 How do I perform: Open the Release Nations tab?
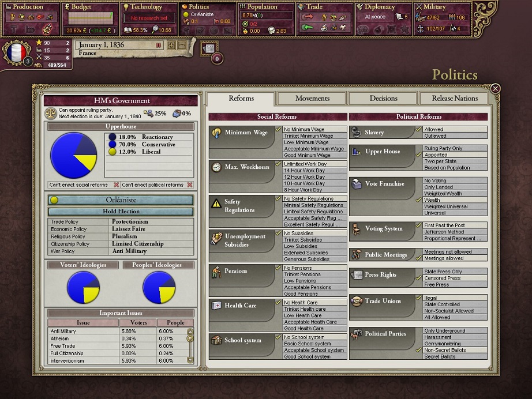(x=455, y=99)
